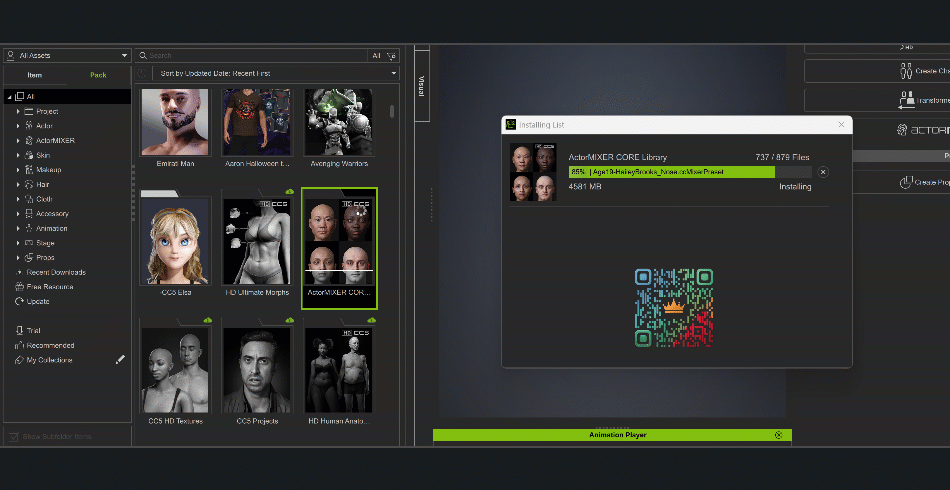Select the Actor category icon

click(x=28, y=126)
